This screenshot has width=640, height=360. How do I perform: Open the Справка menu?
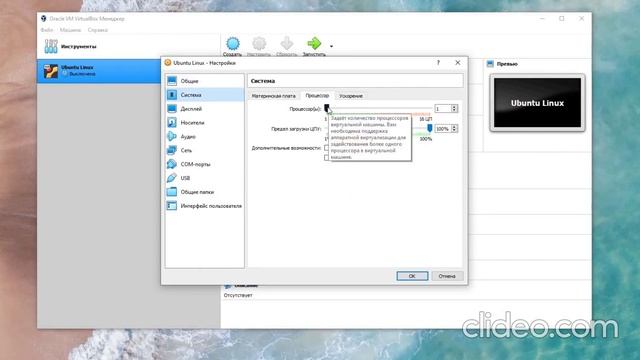coord(98,30)
